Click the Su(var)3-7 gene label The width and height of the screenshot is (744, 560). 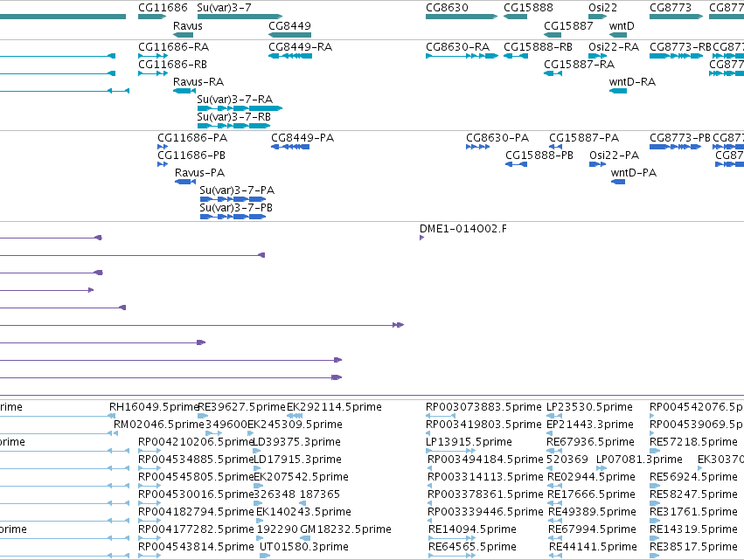click(224, 8)
